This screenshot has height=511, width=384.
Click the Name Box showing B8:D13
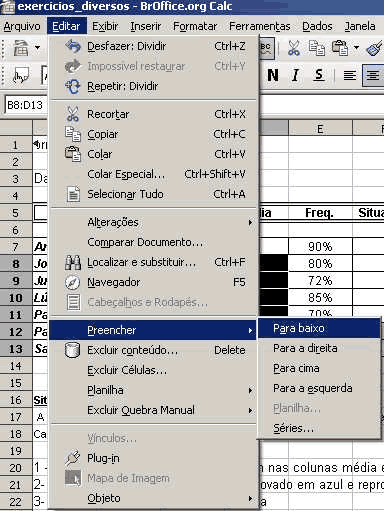click(26, 105)
